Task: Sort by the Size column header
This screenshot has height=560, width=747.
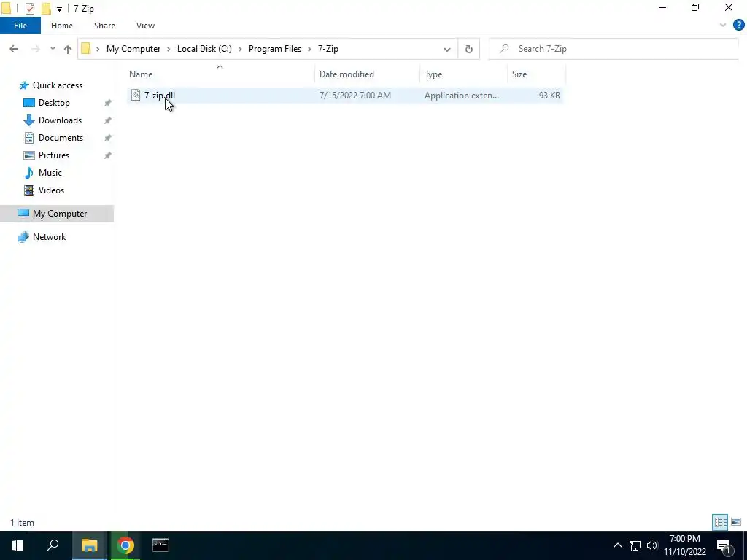Action: 519,74
